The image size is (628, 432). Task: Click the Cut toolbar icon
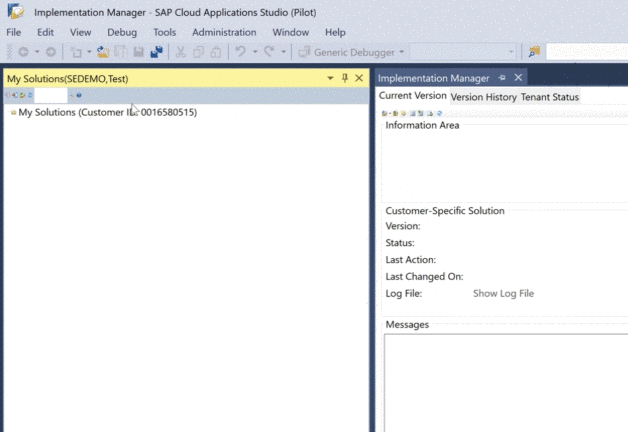coord(182,52)
